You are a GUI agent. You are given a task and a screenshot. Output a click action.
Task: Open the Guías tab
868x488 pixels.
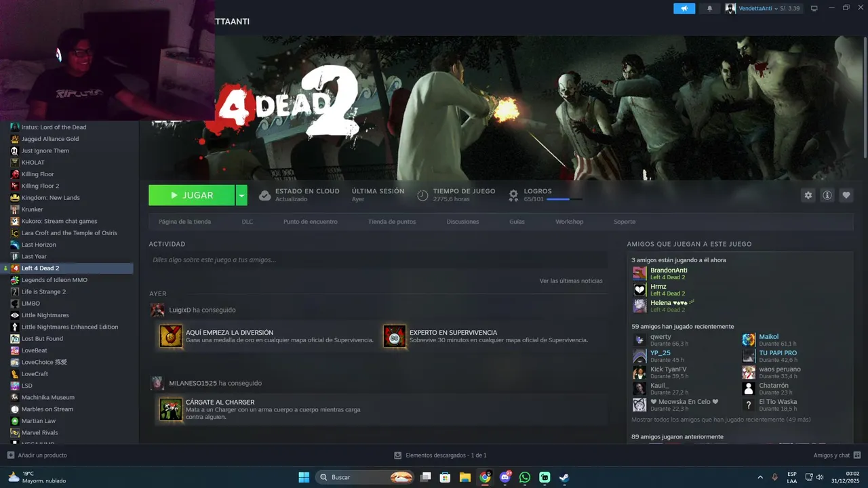click(x=517, y=222)
